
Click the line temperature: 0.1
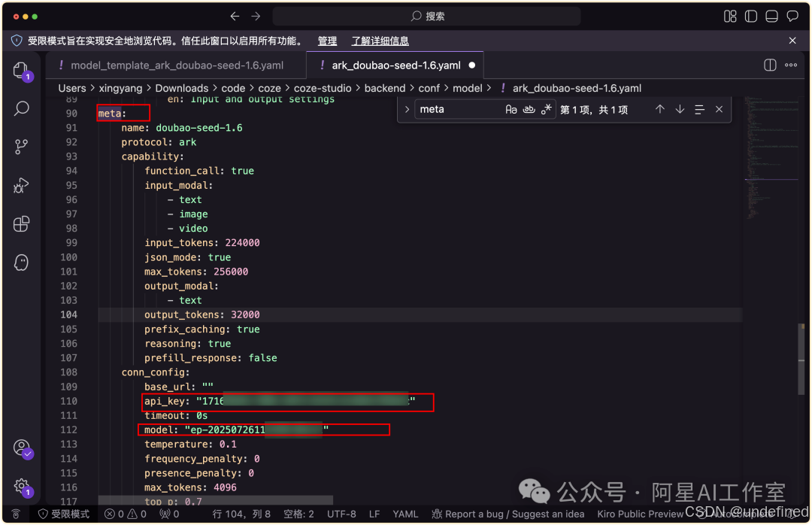click(x=190, y=445)
